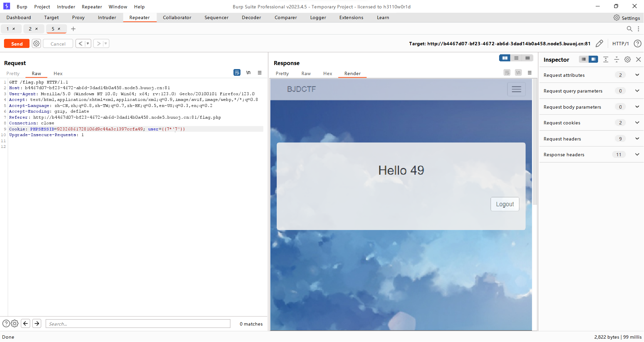Toggle request non-printable characters \n icon
This screenshot has width=644, height=342.
pos(248,72)
